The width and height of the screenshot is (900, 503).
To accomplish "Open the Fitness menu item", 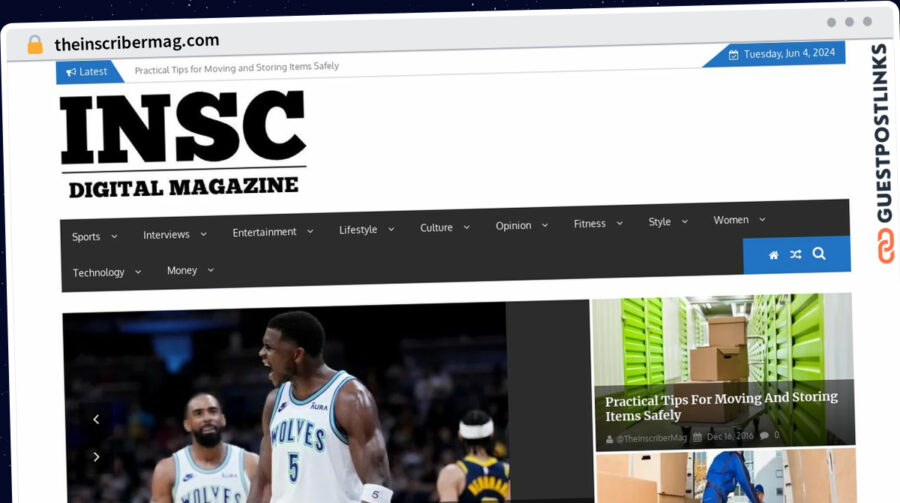I will pyautogui.click(x=589, y=224).
